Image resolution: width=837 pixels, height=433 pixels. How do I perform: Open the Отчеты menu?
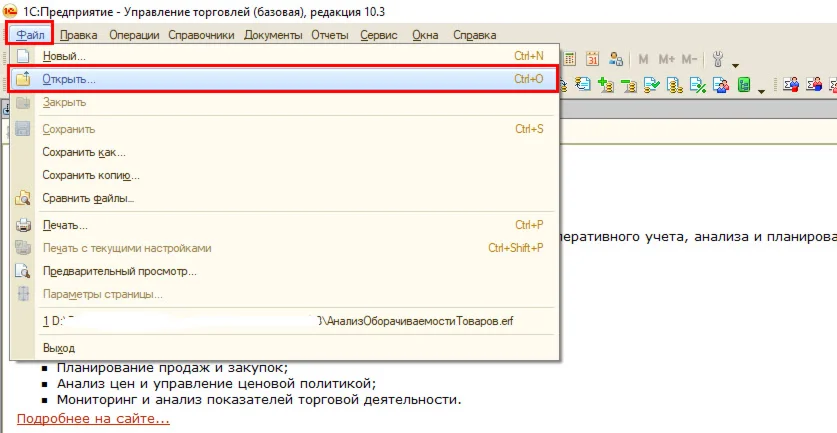[330, 35]
